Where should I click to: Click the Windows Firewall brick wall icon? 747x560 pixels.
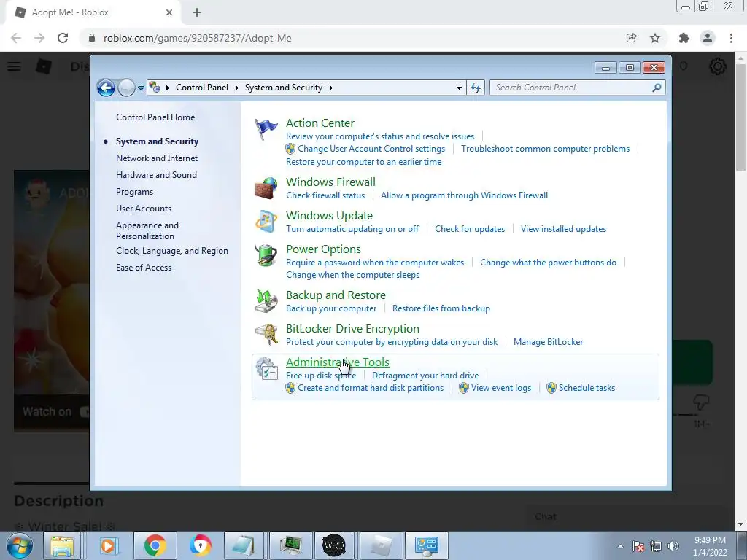(266, 188)
